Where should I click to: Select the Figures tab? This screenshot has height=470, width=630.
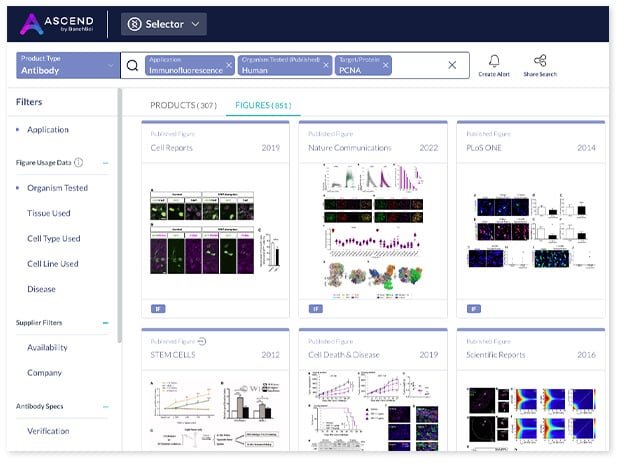coord(262,105)
